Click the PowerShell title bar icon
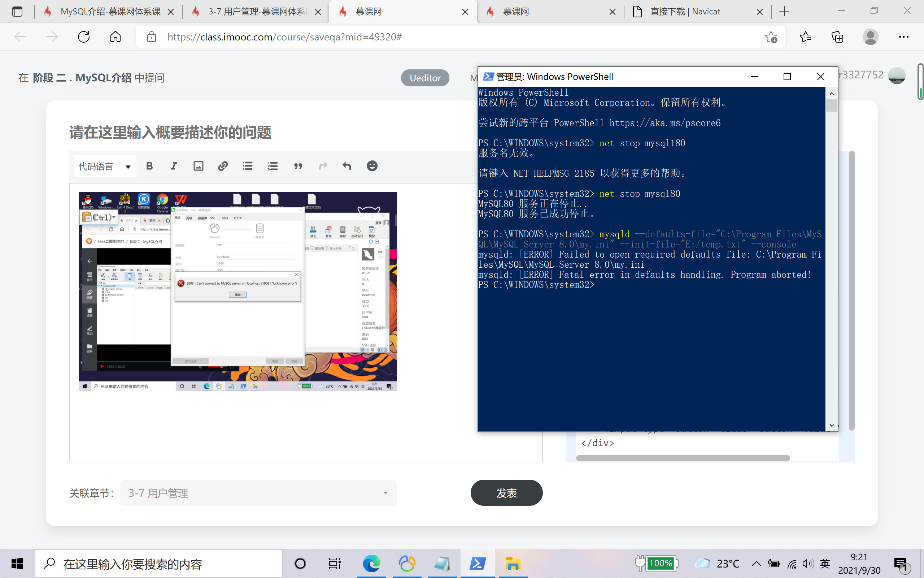924x578 pixels. tap(488, 77)
